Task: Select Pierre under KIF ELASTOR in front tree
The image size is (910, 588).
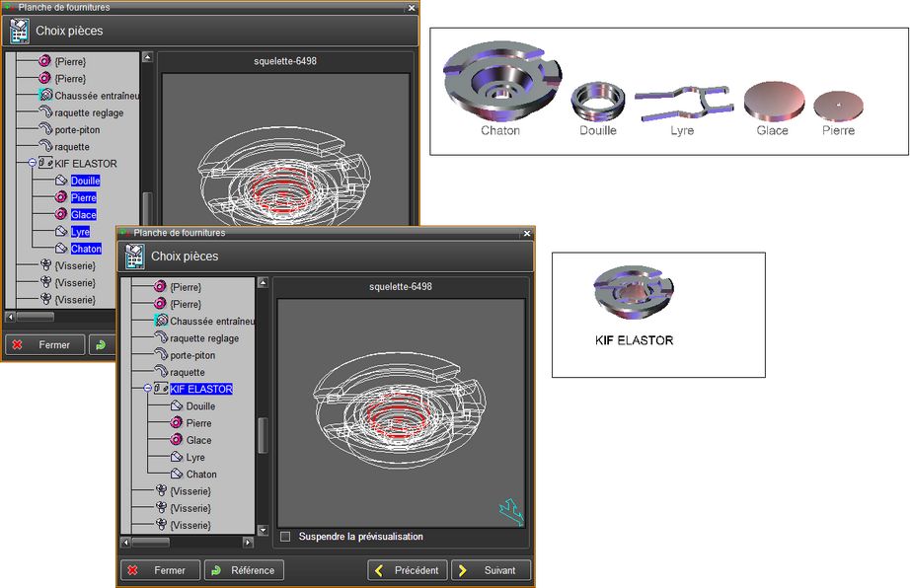Action: click(198, 423)
